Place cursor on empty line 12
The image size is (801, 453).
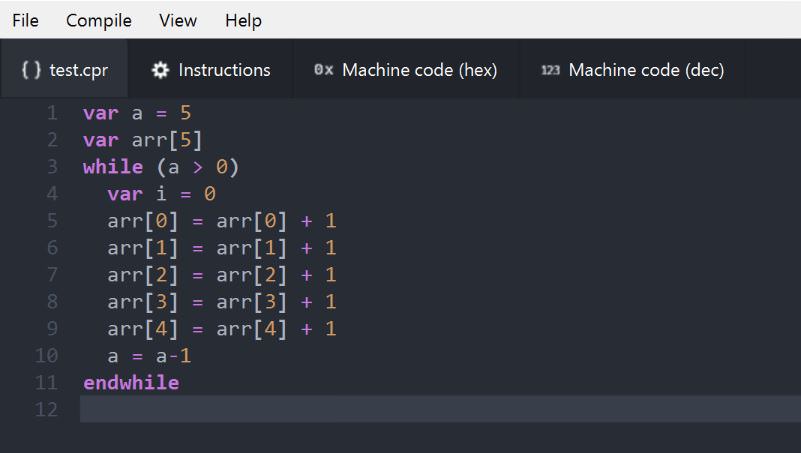(440, 409)
